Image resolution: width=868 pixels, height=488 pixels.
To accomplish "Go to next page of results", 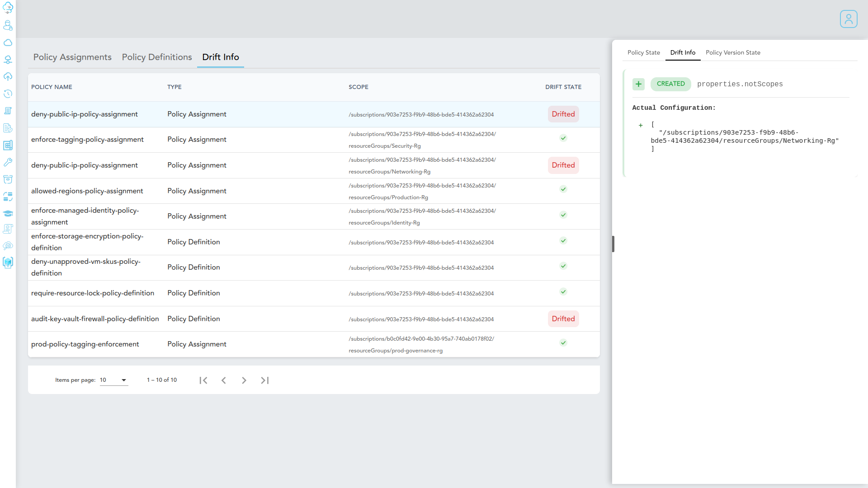I will [244, 380].
